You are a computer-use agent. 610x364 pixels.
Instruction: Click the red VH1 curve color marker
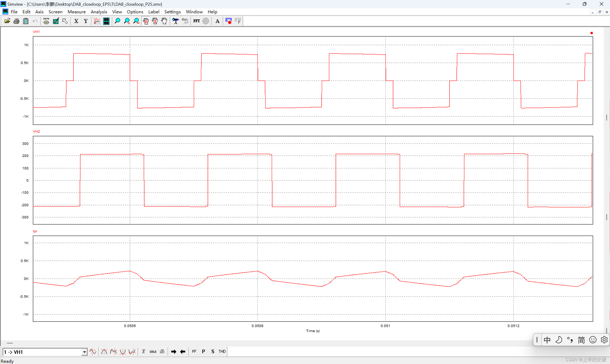[x=591, y=33]
